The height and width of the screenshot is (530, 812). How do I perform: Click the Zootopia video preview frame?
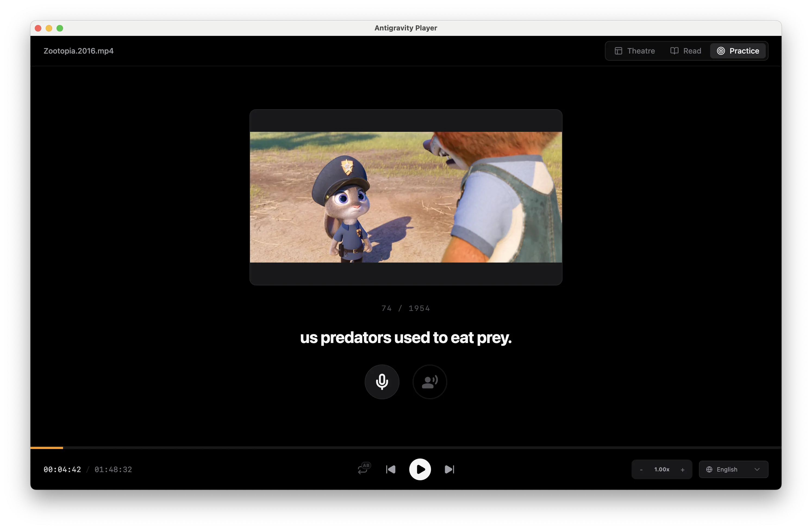[406, 197]
